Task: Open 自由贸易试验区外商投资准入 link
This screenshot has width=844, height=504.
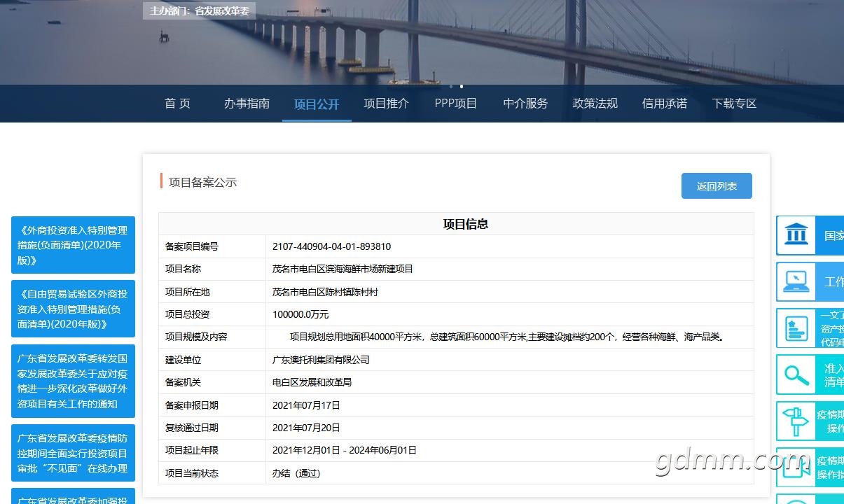Action: click(x=73, y=309)
